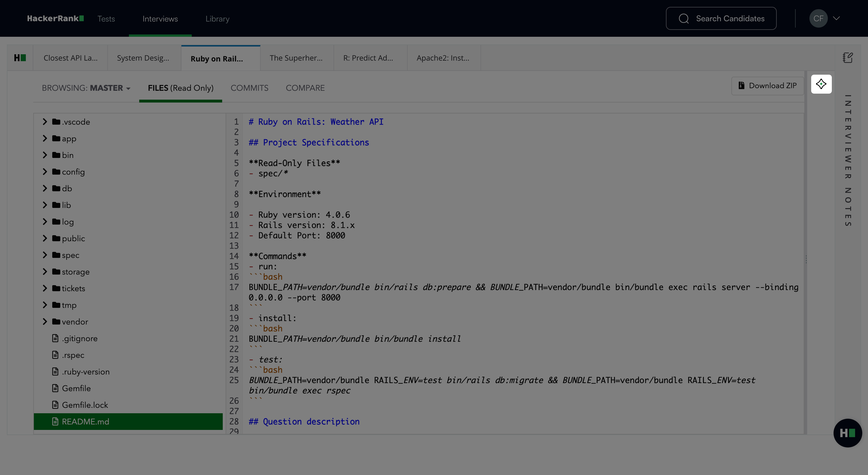Click the H home tab icon

20,58
